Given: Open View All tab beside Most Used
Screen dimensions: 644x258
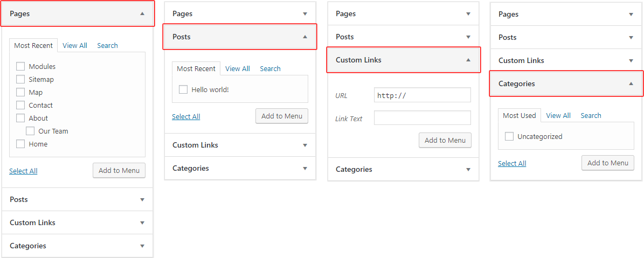Looking at the screenshot, I should [558, 116].
